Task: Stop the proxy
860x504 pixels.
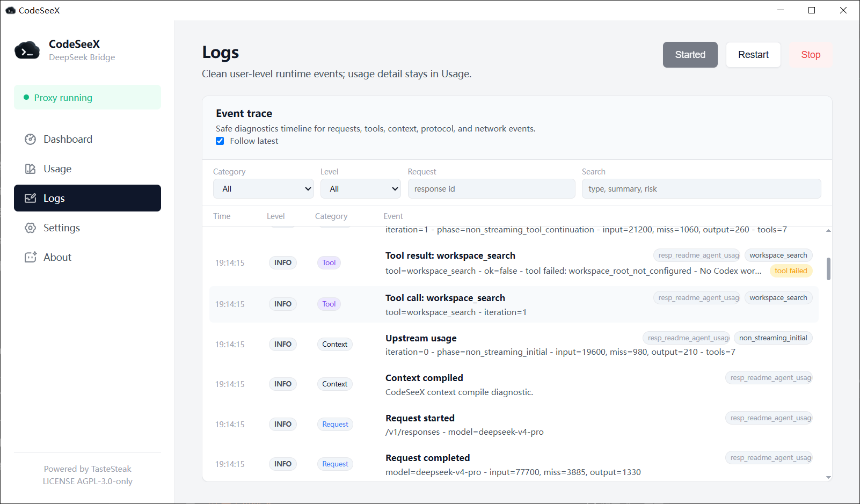Action: [811, 55]
